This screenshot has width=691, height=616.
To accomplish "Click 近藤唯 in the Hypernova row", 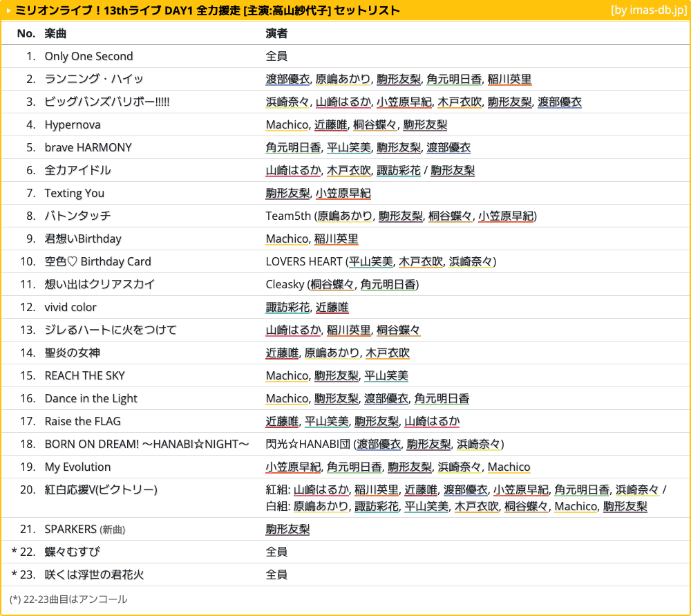I will pos(331,124).
